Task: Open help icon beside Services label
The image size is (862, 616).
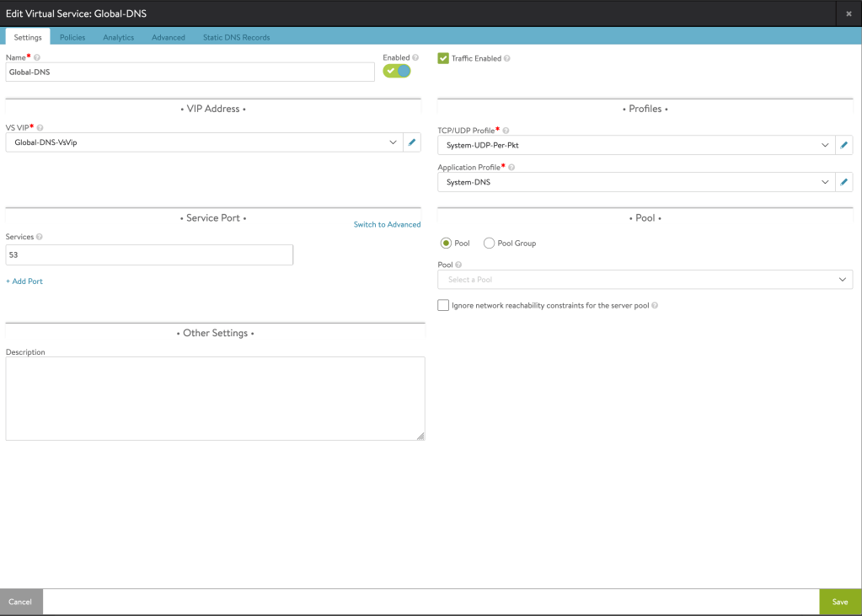Action: tap(40, 238)
